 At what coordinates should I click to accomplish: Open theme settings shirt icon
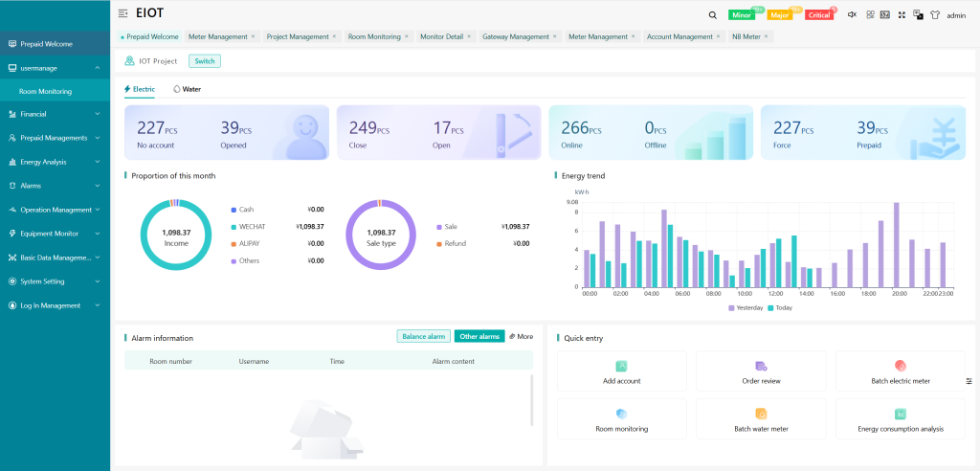(934, 15)
